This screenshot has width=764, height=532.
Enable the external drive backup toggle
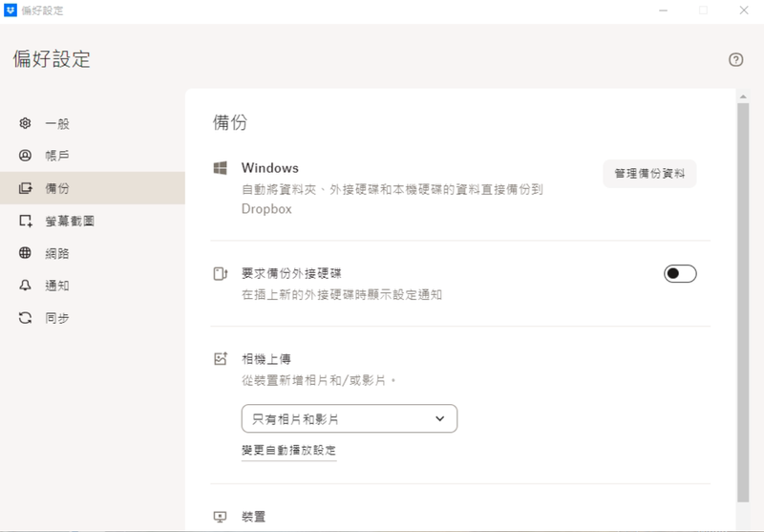pyautogui.click(x=680, y=274)
